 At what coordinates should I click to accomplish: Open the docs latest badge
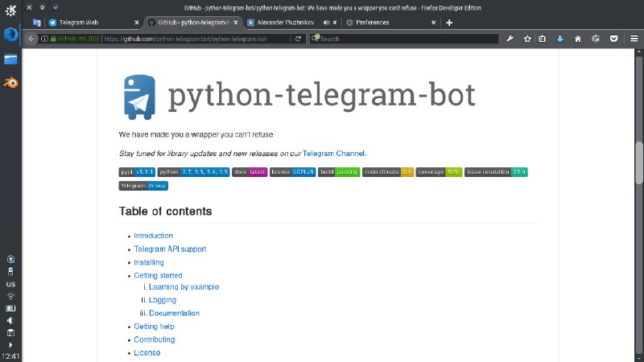(250, 172)
